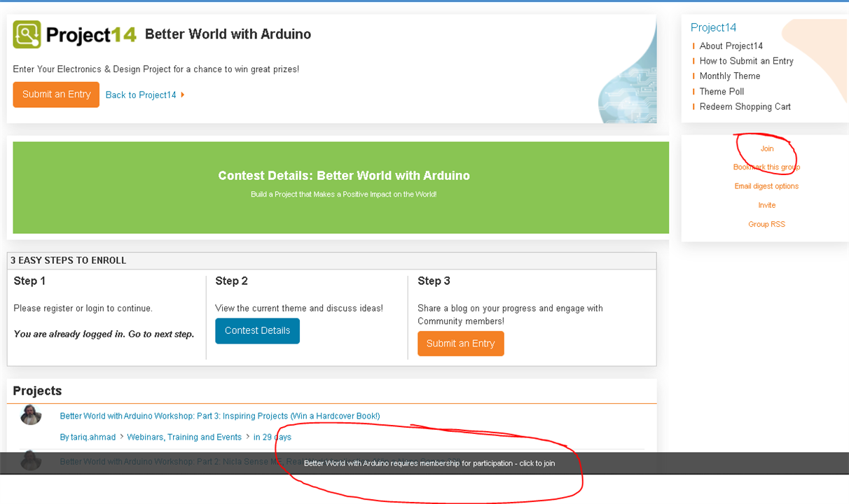Viewport: 849px width, 504px height.
Task: Open Theme Poll sidebar item
Action: [x=722, y=92]
